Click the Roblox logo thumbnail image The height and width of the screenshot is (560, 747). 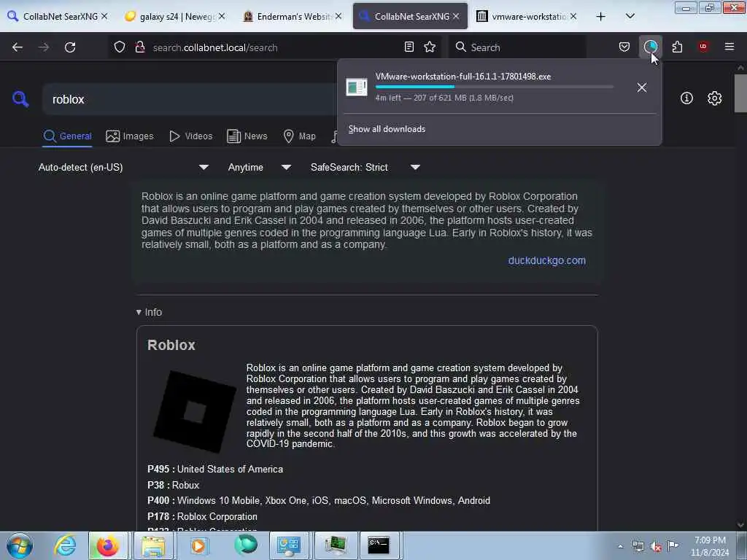click(x=194, y=411)
